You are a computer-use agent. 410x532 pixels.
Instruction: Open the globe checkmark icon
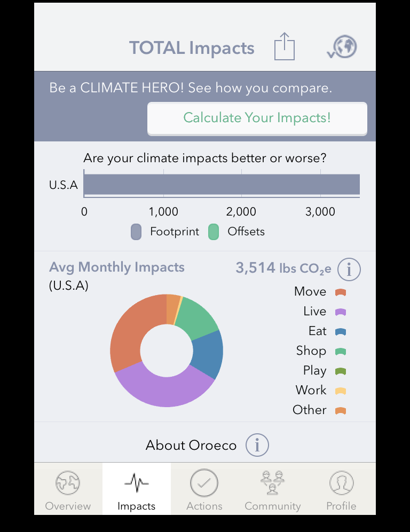(342, 47)
